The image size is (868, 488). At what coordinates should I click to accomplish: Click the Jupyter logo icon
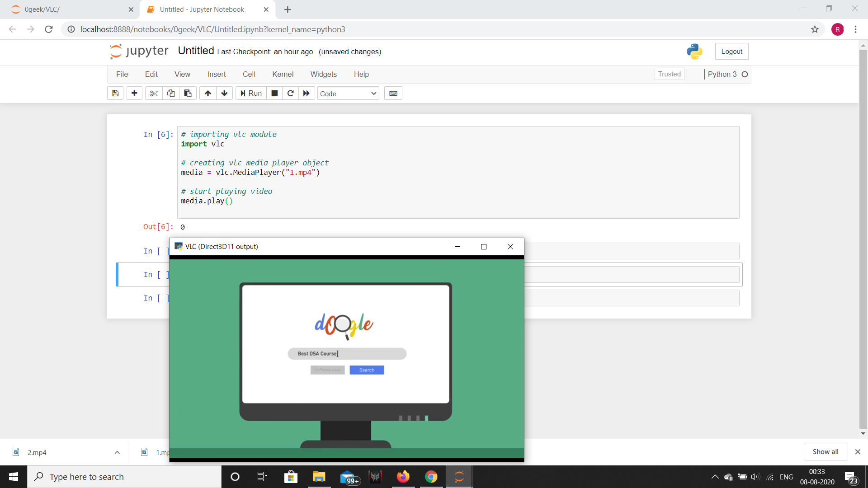(114, 51)
